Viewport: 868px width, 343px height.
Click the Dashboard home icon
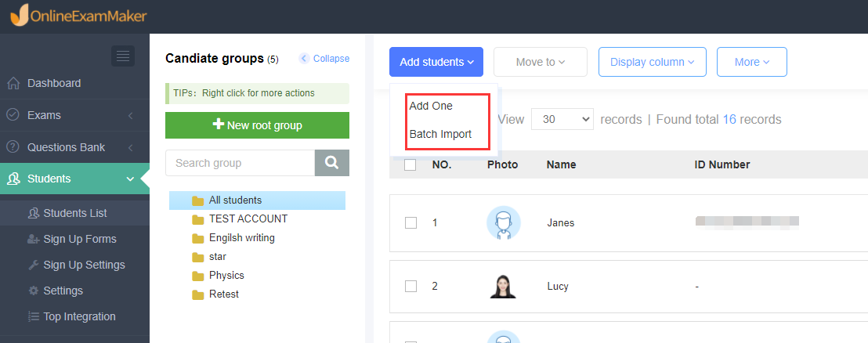pyautogui.click(x=13, y=83)
